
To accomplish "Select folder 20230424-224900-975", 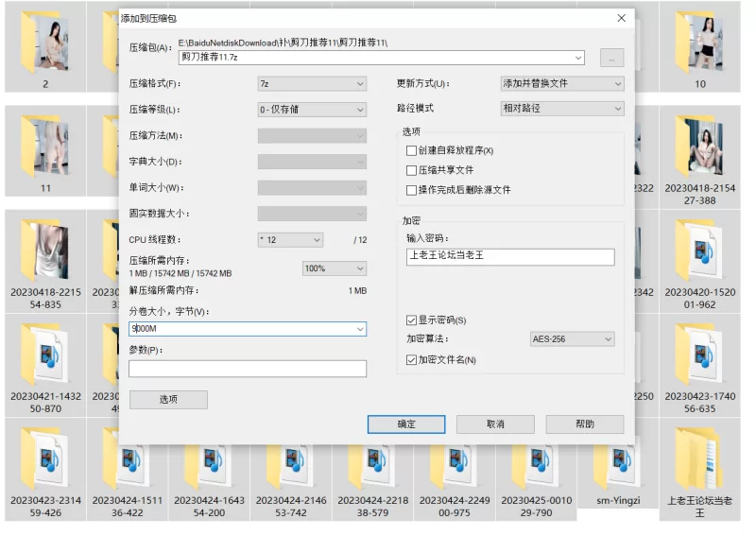I will pyautogui.click(x=455, y=482).
